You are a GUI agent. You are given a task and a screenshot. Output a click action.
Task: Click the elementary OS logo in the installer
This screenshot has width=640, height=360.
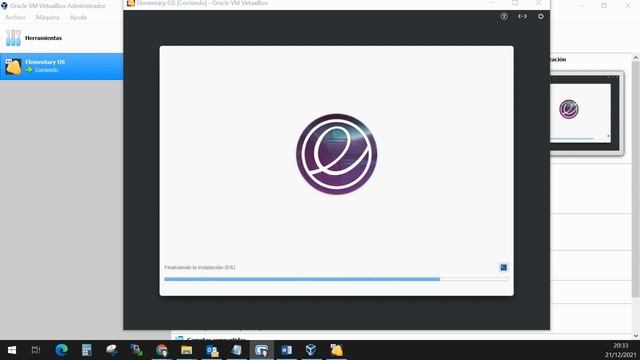tap(336, 154)
